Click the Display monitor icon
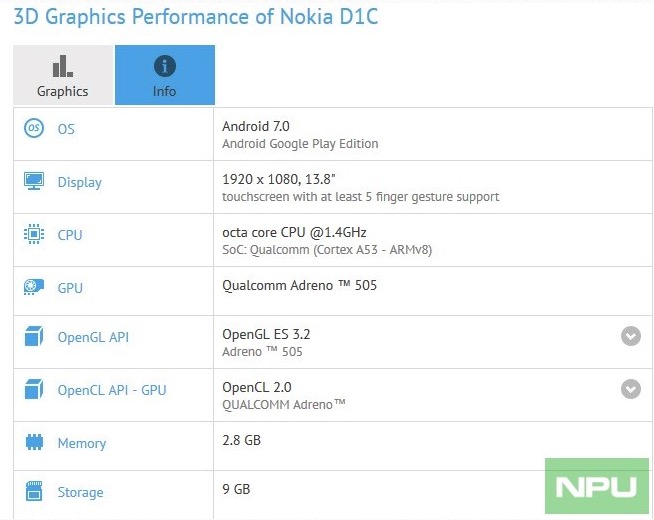654x520 pixels. click(34, 182)
